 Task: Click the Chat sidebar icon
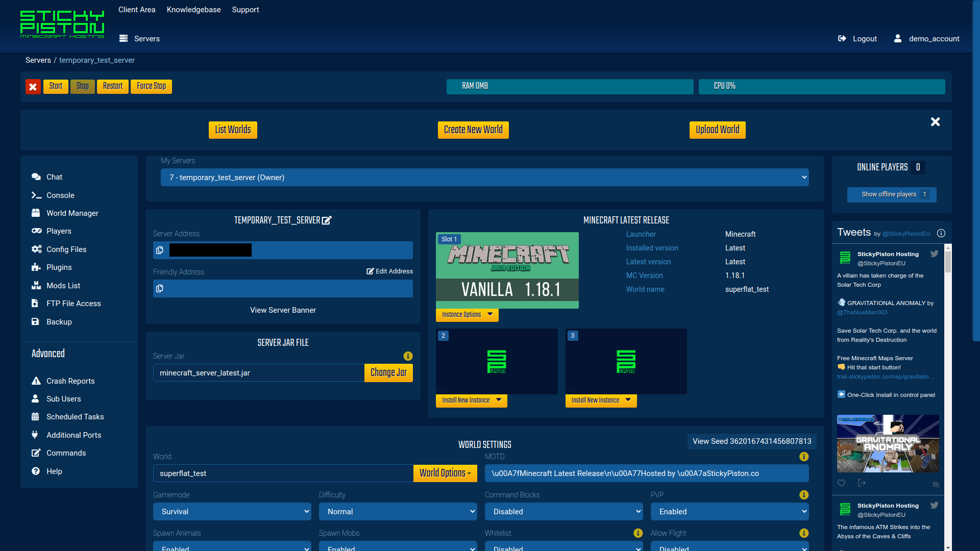36,176
